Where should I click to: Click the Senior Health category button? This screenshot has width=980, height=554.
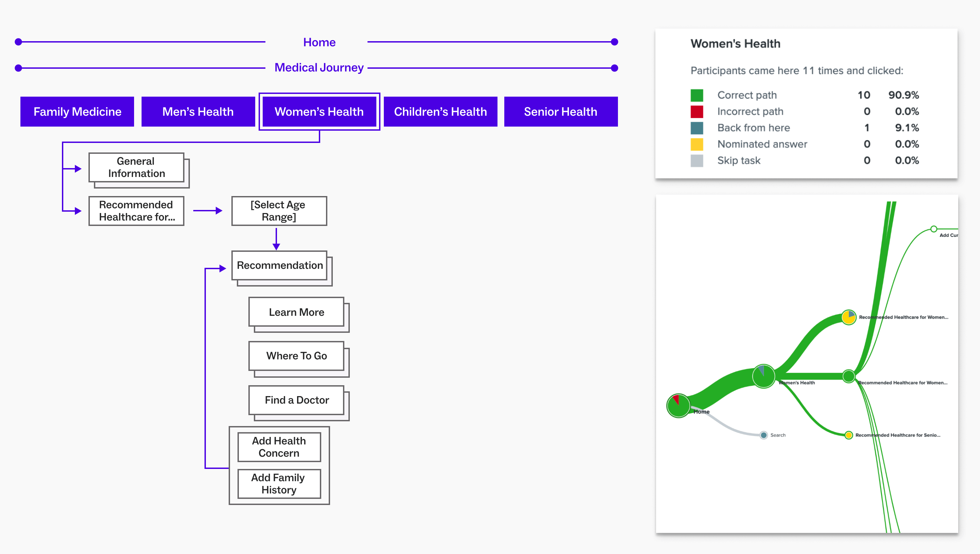pos(560,112)
